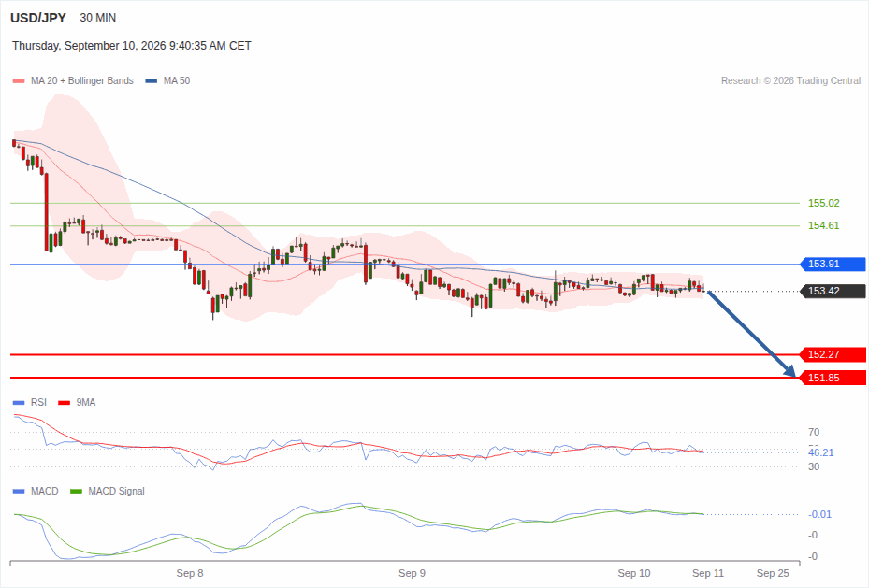Click the 152.27 support price tag
Viewport: 869px width, 588px height.
coord(833,354)
